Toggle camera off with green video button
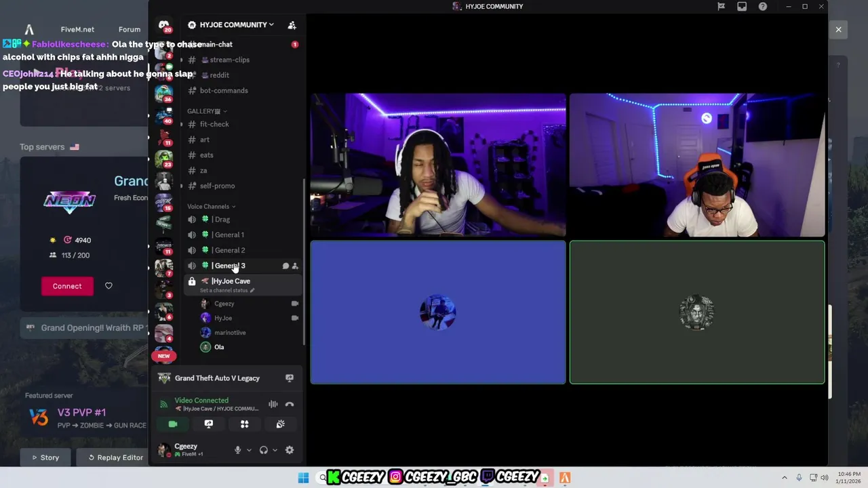868x488 pixels. click(x=173, y=424)
